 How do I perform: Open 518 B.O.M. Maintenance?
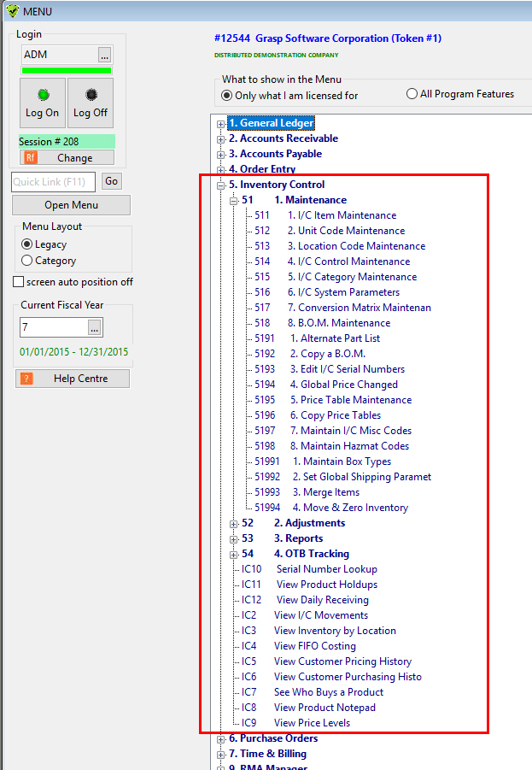pyautogui.click(x=323, y=323)
